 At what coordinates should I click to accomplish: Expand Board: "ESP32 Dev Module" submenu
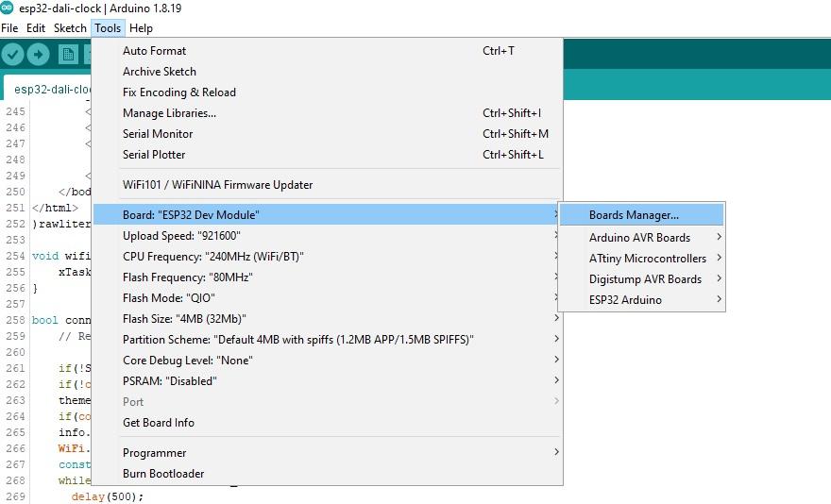326,214
